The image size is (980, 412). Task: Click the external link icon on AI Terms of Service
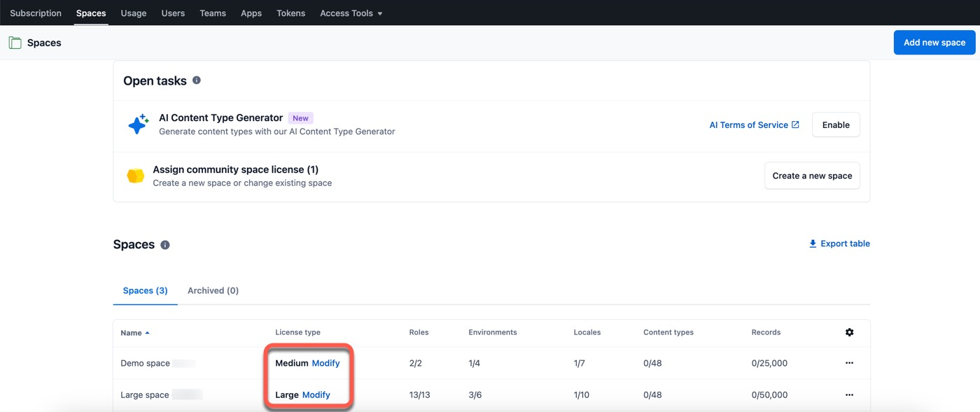796,125
